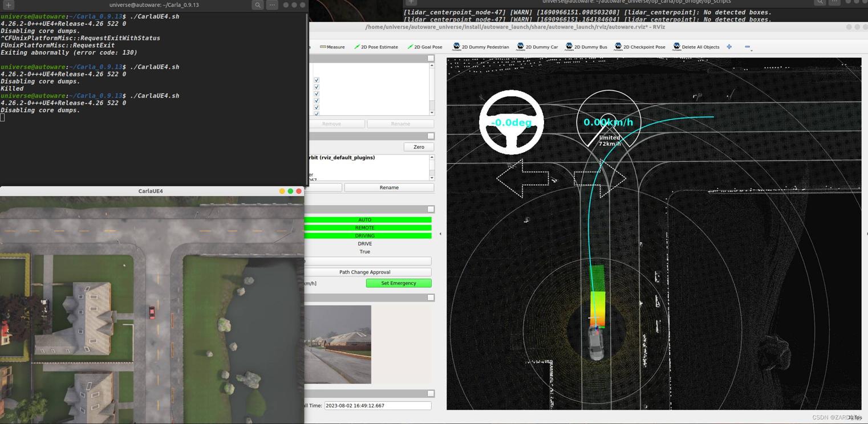Toggle the second checkbox in the displays list
Image resolution: width=868 pixels, height=424 pixels.
click(317, 87)
